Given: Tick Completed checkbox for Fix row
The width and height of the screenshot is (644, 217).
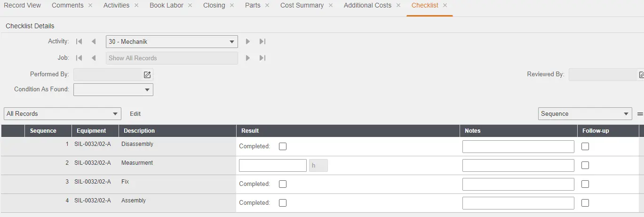Looking at the screenshot, I should coord(283,184).
